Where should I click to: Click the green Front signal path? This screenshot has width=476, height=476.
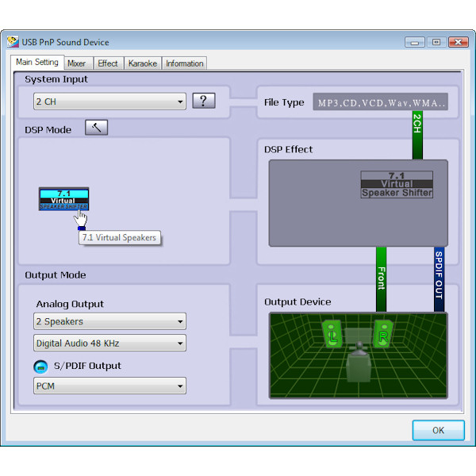381,278
